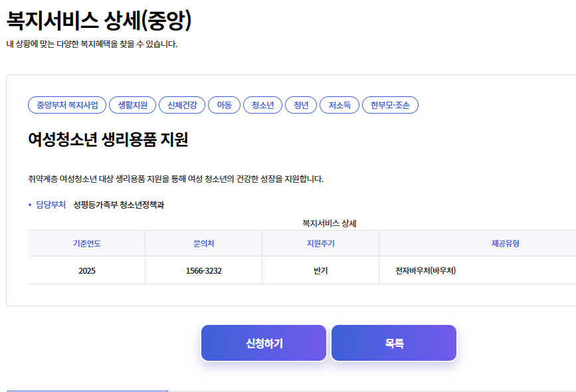
Task: Click the 저소득 tag chip
Action: pyautogui.click(x=339, y=105)
